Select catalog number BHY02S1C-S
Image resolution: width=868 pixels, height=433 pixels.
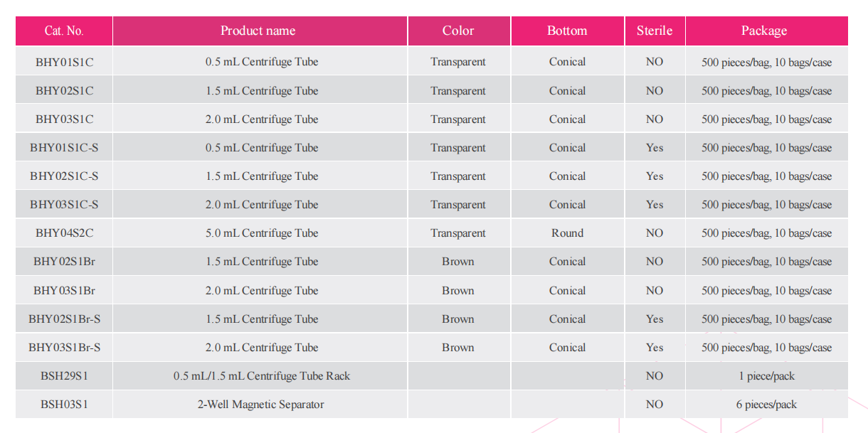64,176
